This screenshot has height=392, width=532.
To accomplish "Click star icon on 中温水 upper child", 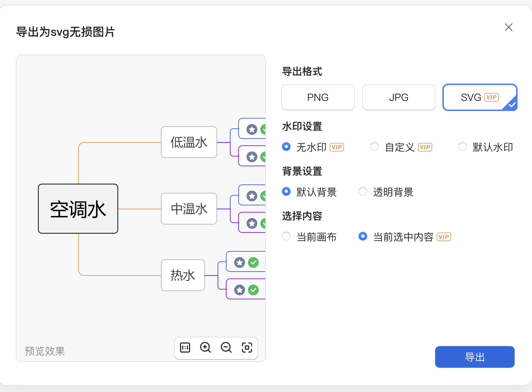I will (x=252, y=196).
